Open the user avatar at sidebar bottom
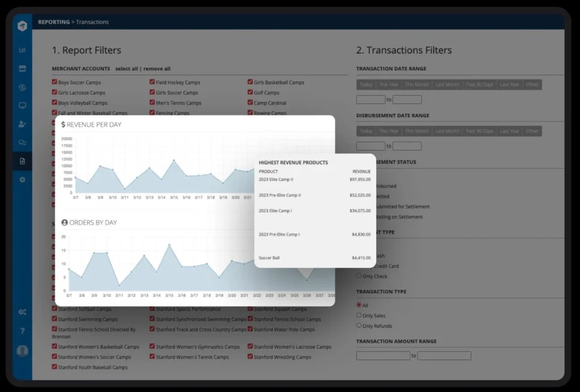Viewport: 580px width, 392px height. [22, 351]
